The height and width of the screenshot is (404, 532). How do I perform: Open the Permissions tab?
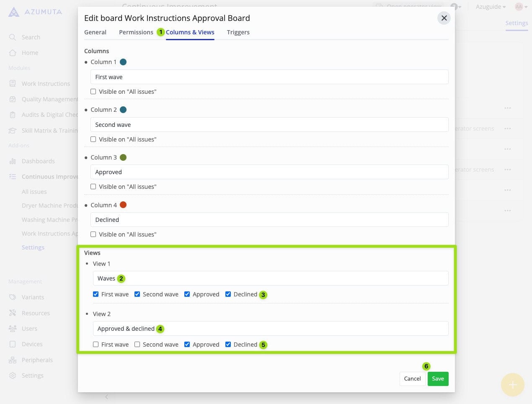[x=136, y=32]
